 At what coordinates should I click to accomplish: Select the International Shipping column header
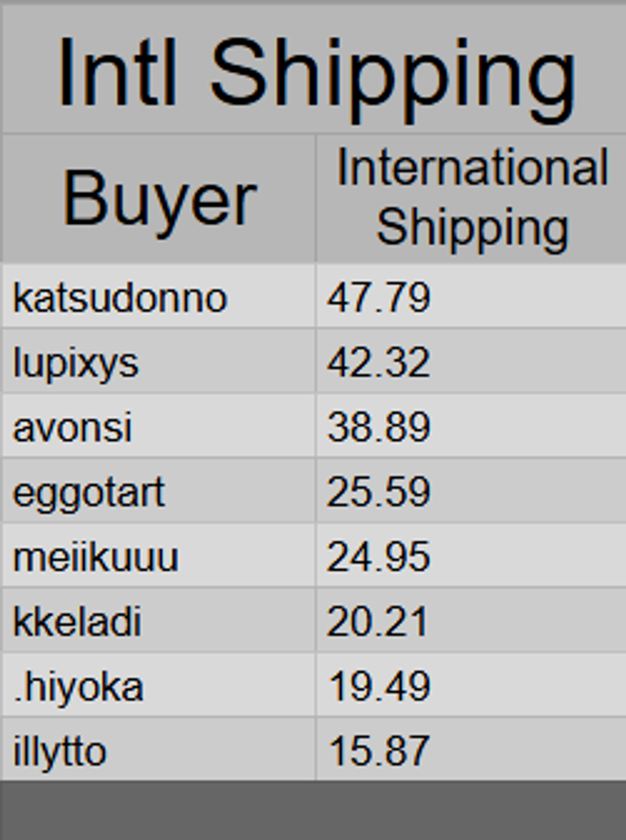point(471,198)
